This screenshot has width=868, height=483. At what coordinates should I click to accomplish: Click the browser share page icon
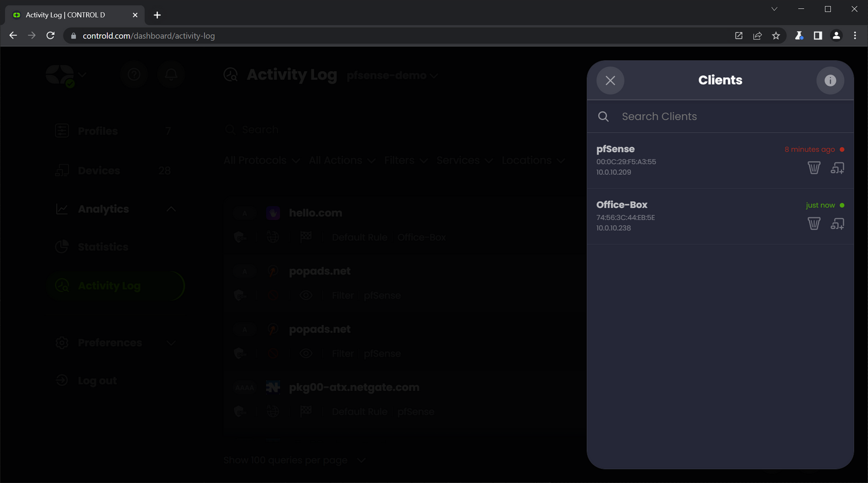coord(757,36)
